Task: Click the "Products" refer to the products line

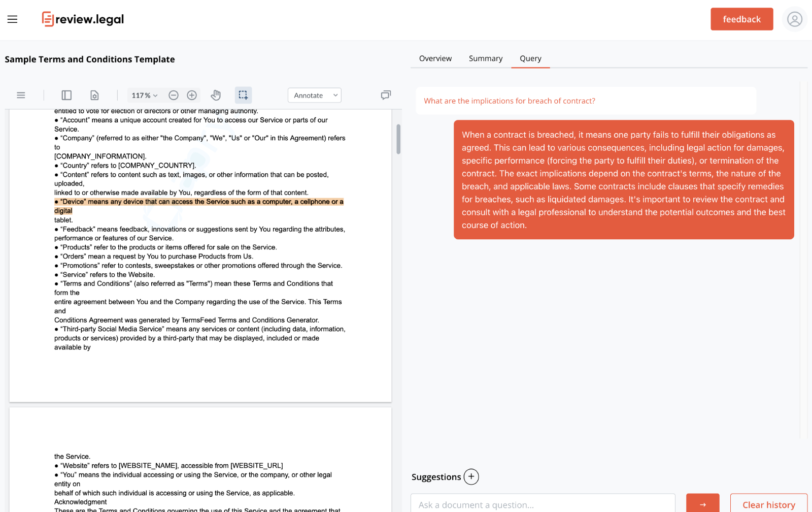Action: point(165,247)
